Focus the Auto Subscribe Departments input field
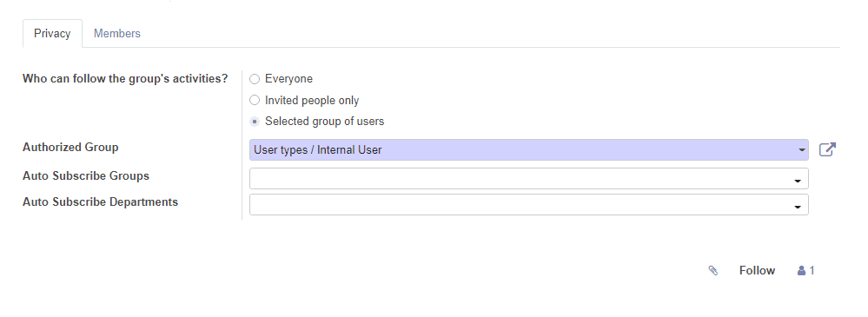This screenshot has height=317, width=868. click(x=528, y=205)
